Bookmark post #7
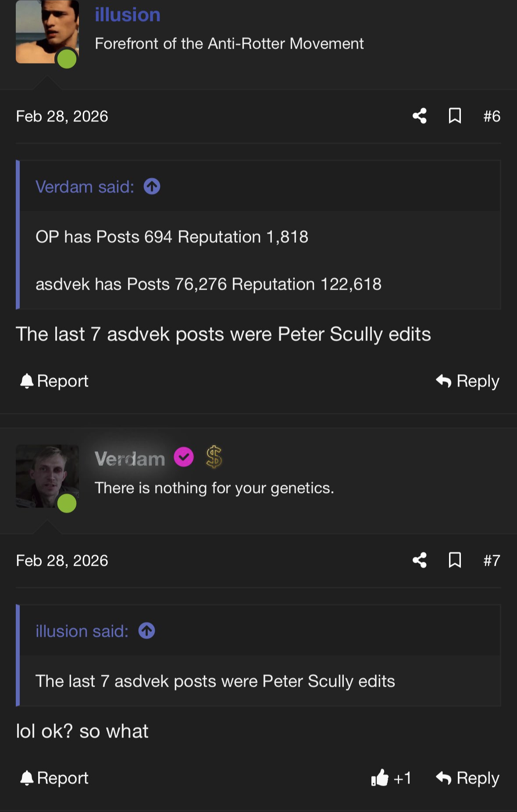Viewport: 517px width, 812px height. [455, 561]
